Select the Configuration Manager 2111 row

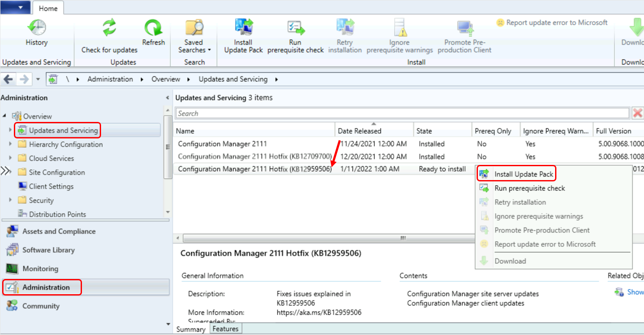pyautogui.click(x=409, y=144)
